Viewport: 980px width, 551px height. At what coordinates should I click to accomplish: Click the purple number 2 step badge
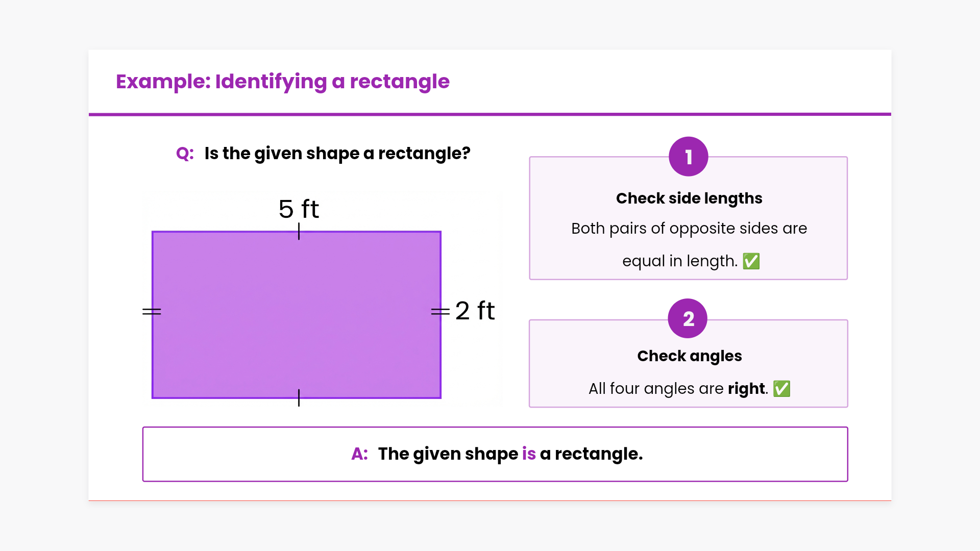688,318
